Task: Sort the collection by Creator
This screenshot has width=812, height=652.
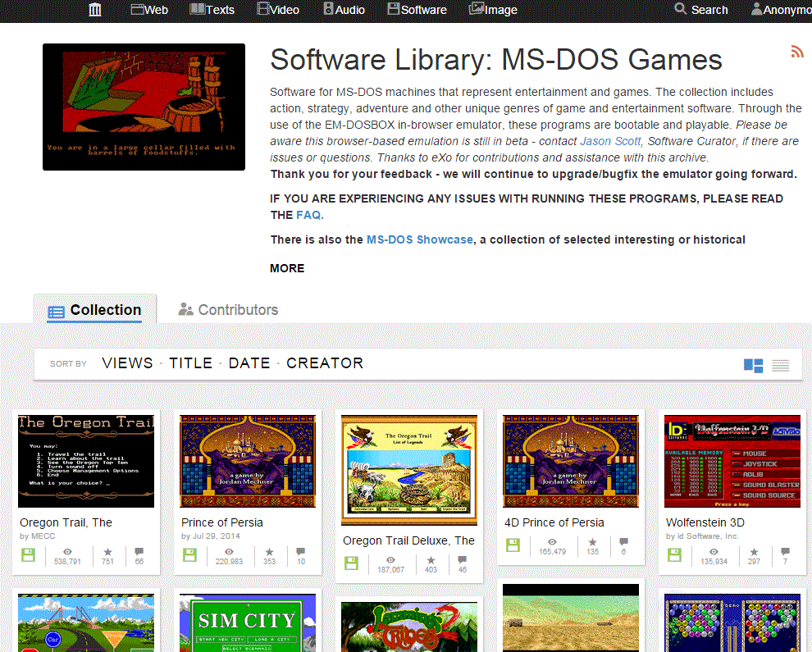Action: 326,363
